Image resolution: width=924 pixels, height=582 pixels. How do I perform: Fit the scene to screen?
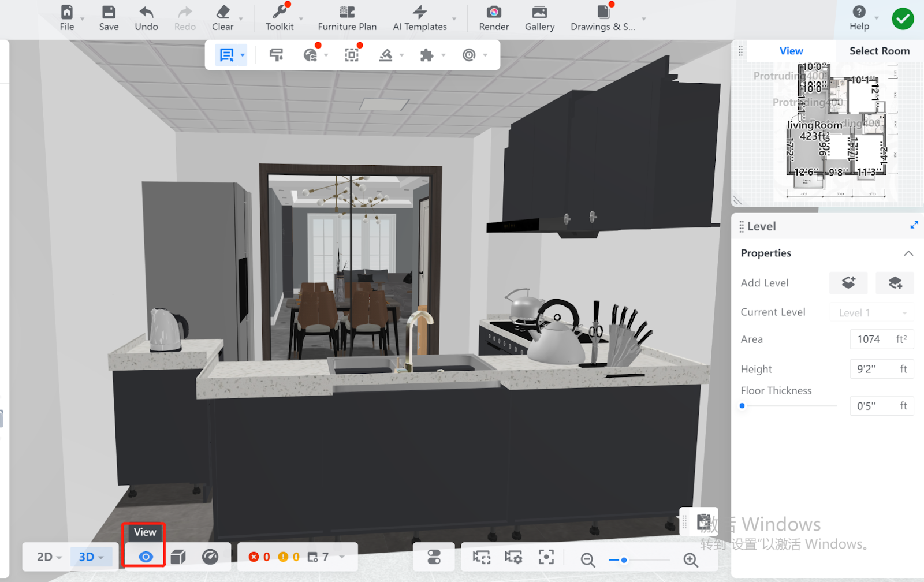[x=546, y=557]
